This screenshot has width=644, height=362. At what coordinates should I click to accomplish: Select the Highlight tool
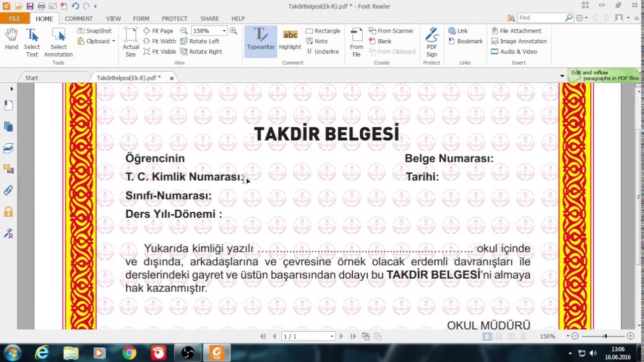pos(290,39)
